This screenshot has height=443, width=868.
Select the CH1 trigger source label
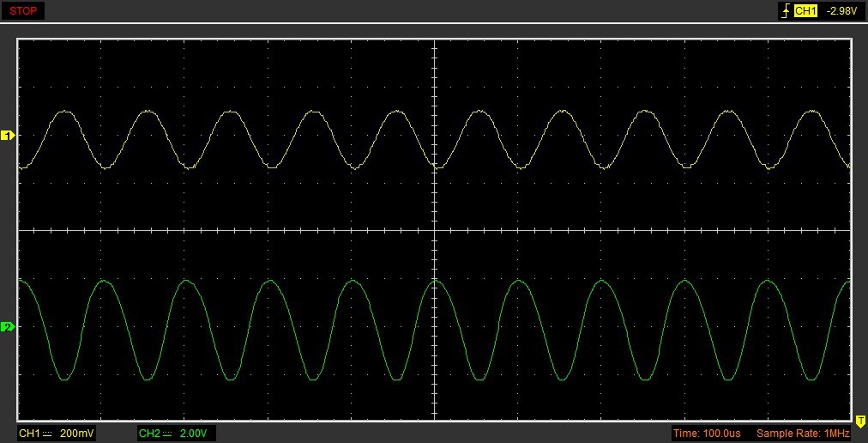805,11
